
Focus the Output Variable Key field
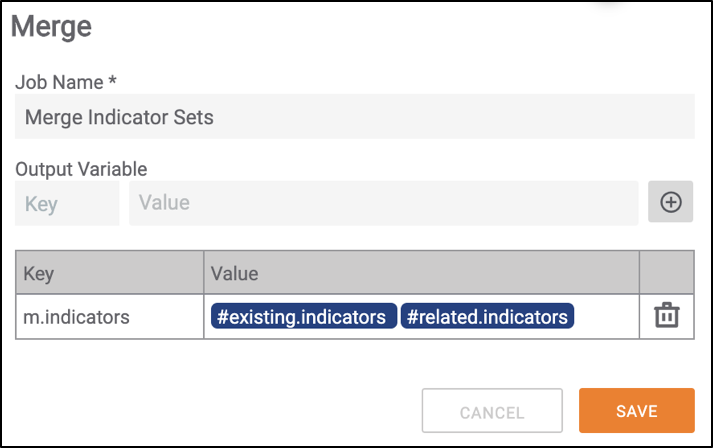pos(67,203)
